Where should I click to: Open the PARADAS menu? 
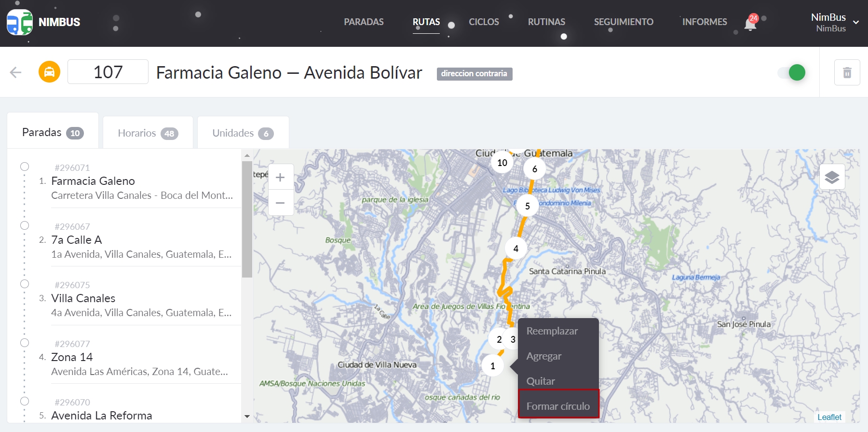(x=364, y=22)
